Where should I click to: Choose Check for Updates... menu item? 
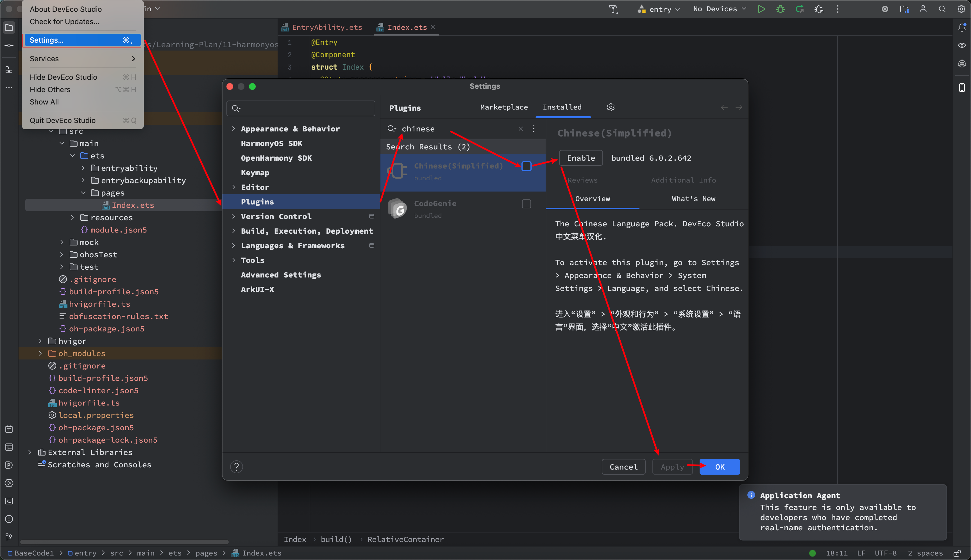click(x=64, y=22)
